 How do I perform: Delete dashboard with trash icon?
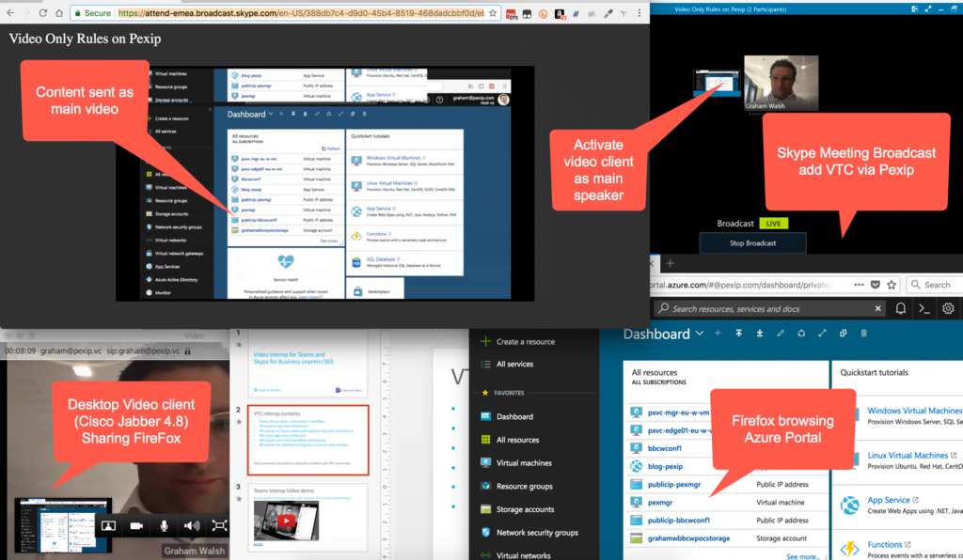(x=864, y=333)
